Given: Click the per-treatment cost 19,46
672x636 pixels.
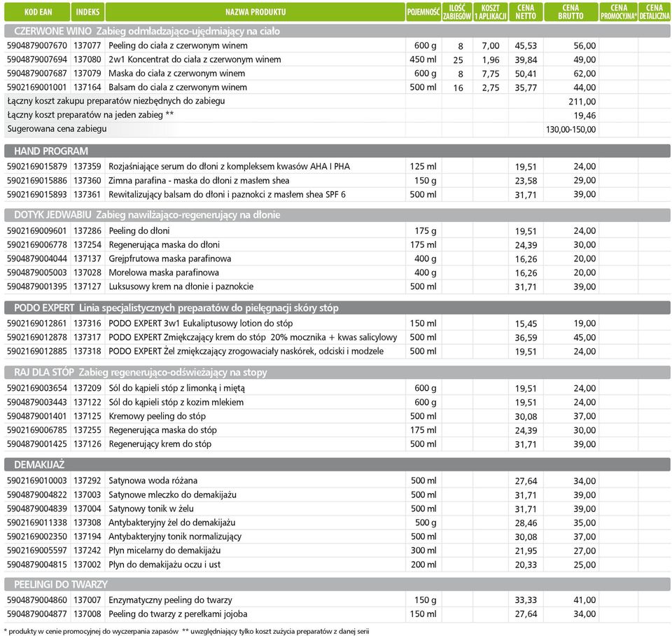Looking at the screenshot, I should tap(584, 116).
